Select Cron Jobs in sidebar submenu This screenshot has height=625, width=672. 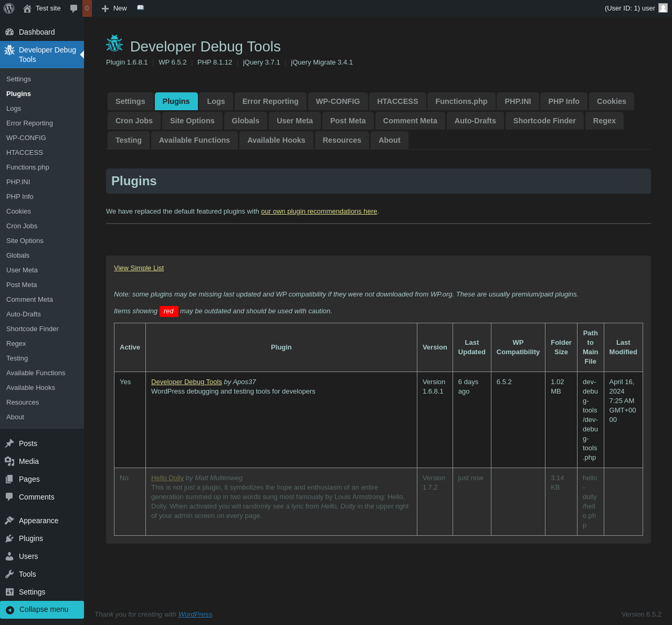22,226
